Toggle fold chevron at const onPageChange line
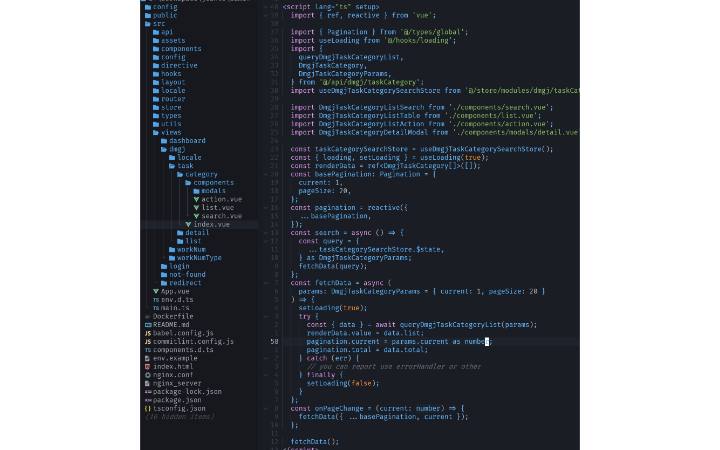Image resolution: width=720 pixels, height=450 pixels. coord(265,408)
